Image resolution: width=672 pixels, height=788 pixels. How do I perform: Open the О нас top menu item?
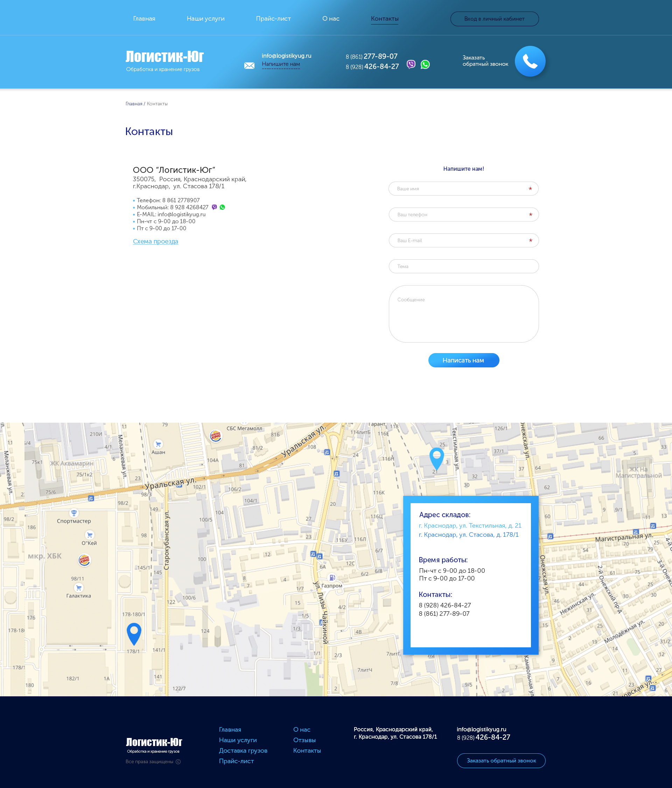pos(330,19)
